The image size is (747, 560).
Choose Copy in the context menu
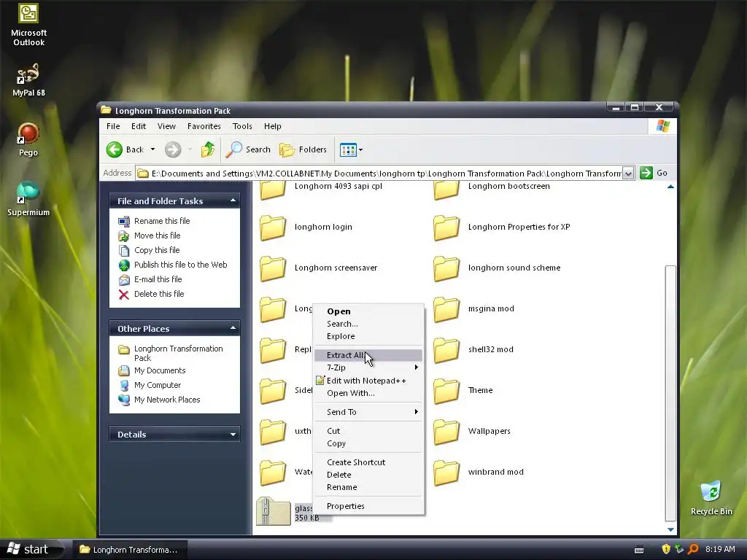(368, 443)
